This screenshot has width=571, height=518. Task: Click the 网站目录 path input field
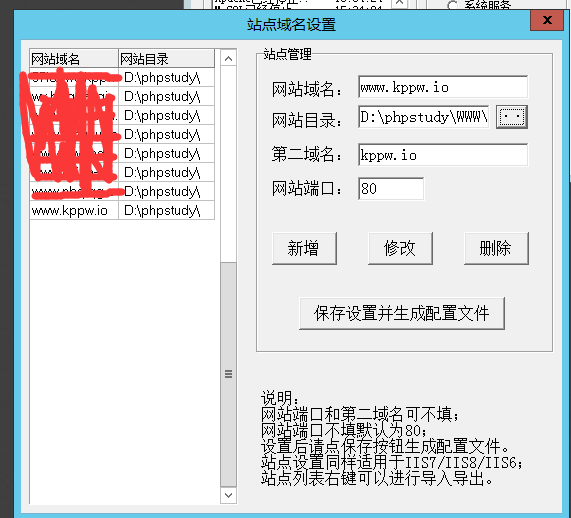tap(424, 117)
